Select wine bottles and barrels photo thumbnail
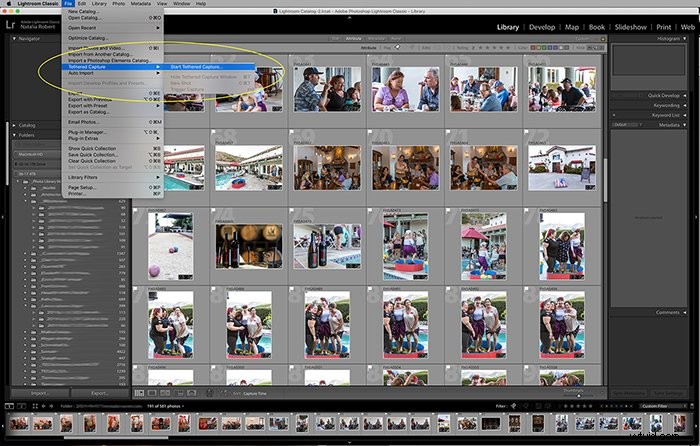Viewport: 700px width, 446px height. click(249, 246)
